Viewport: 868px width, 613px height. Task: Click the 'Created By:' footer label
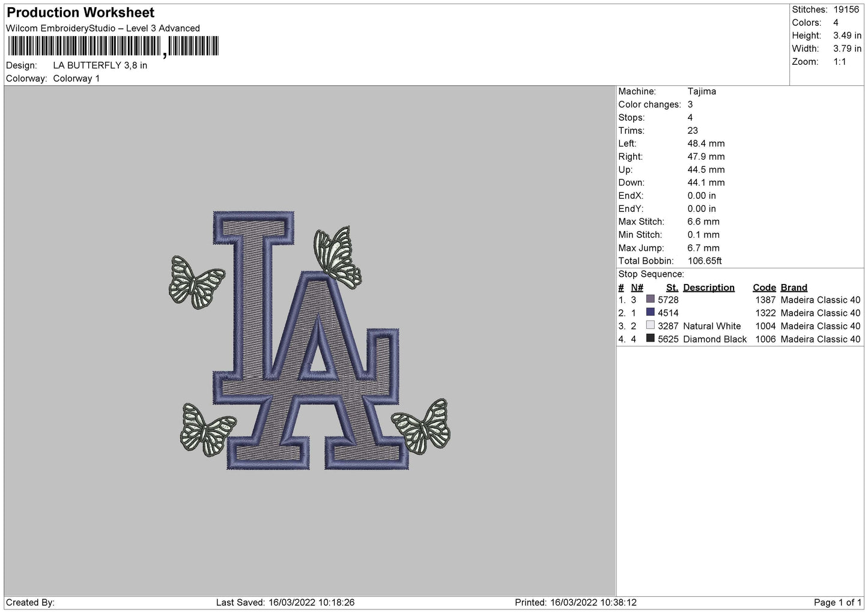coord(30,603)
